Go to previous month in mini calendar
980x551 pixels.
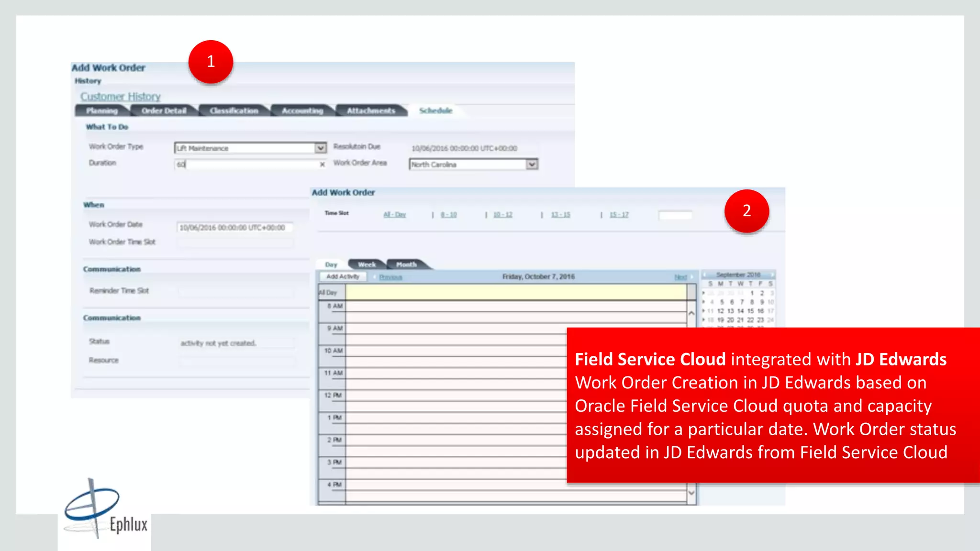pyautogui.click(x=705, y=275)
